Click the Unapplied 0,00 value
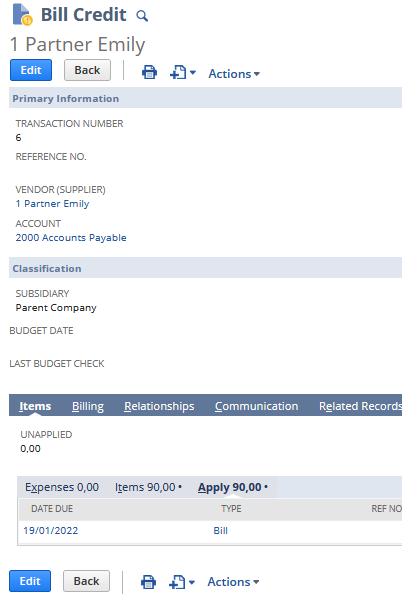Screen dimensions: 402x601 (x=30, y=448)
